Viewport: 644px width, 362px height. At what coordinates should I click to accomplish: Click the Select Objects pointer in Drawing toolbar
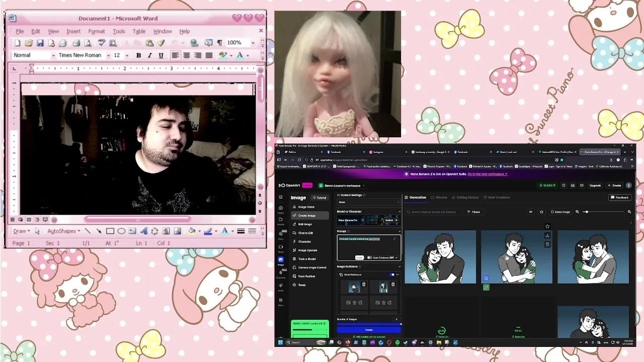37,231
